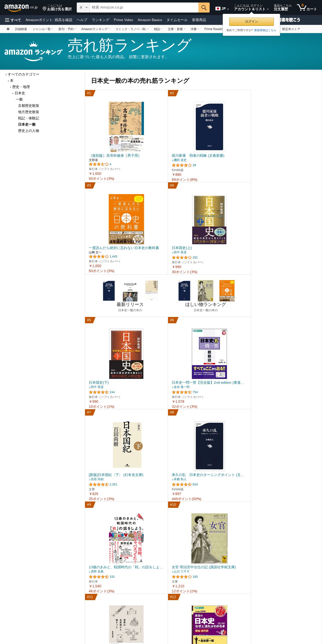Open the 本 search category dropdown

[x=83, y=8]
